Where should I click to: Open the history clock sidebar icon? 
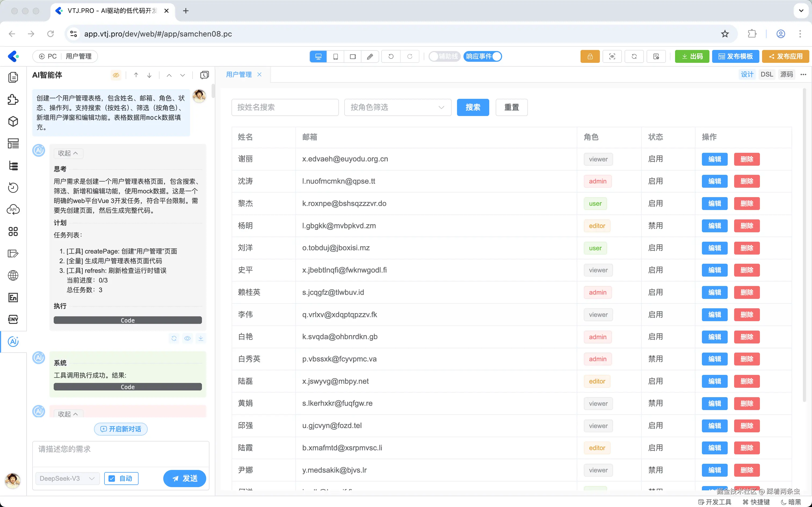[x=13, y=187]
